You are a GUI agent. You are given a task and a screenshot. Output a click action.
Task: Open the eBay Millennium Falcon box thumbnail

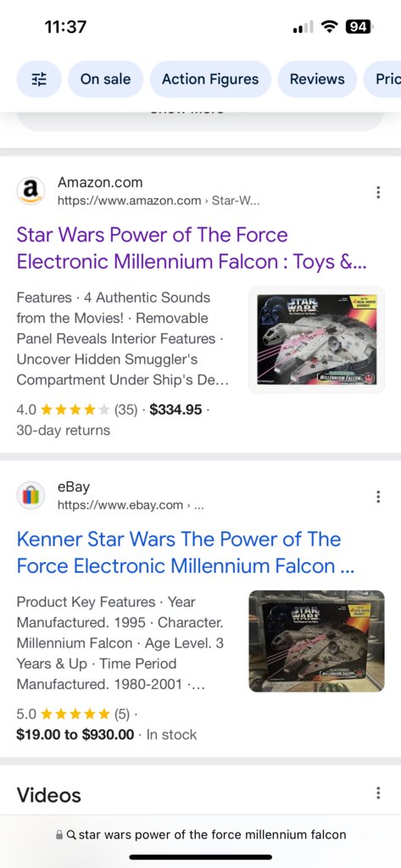[x=316, y=641]
